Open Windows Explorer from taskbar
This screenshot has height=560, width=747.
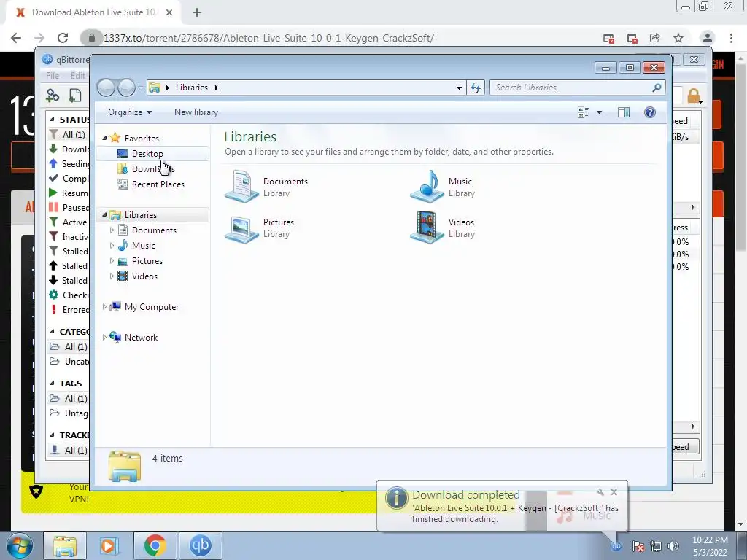pos(65,545)
